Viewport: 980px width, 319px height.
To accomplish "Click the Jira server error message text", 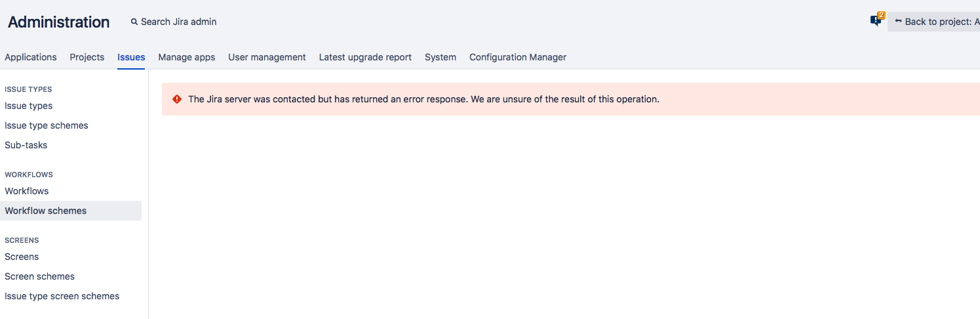I will click(423, 99).
